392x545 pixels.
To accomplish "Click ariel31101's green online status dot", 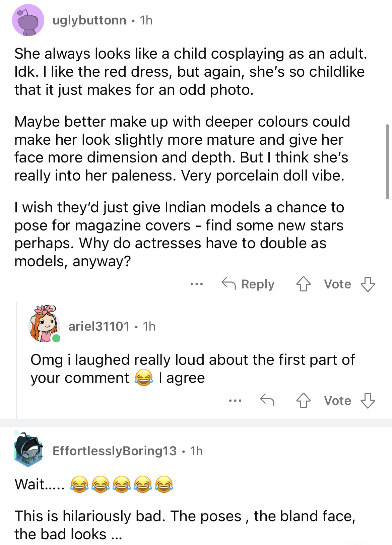I will click(x=56, y=338).
